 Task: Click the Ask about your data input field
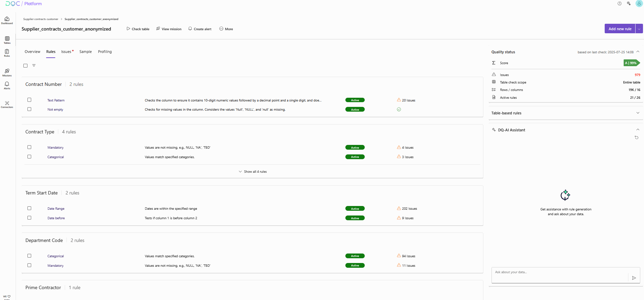[560, 275]
